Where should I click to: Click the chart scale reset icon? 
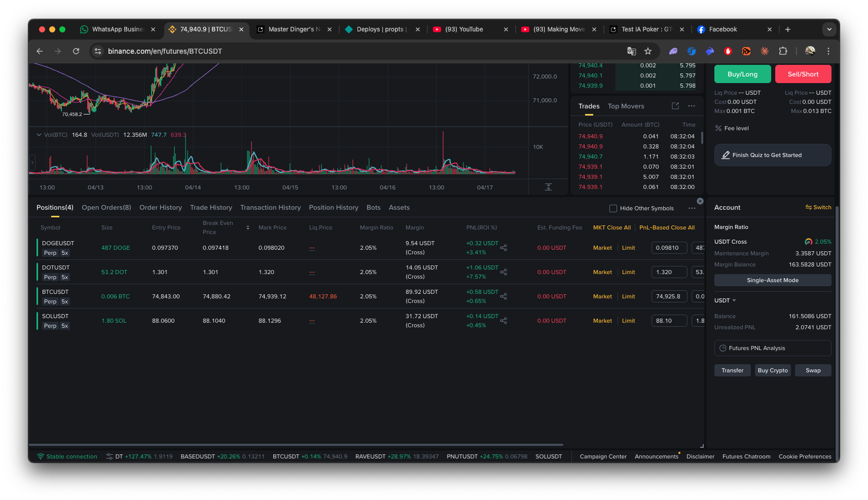[548, 187]
